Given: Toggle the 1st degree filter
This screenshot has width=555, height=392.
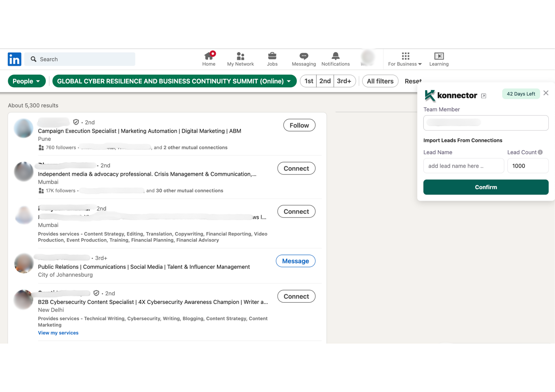Looking at the screenshot, I should tap(309, 81).
